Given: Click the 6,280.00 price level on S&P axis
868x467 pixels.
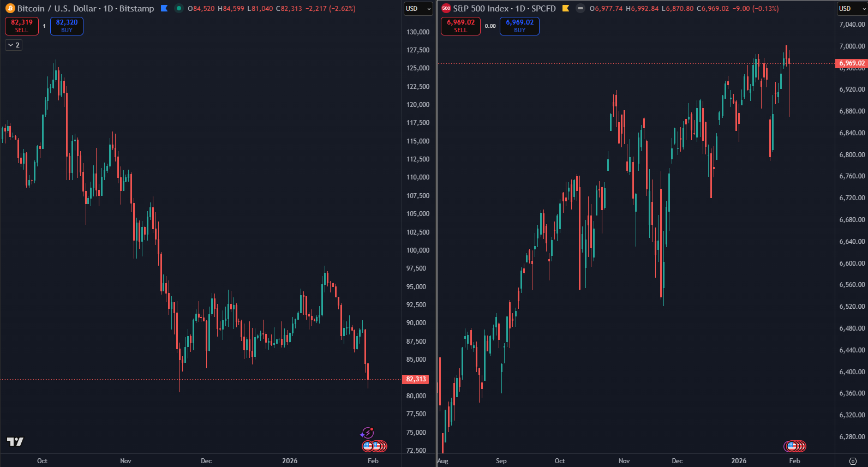Looking at the screenshot, I should tap(852, 437).
